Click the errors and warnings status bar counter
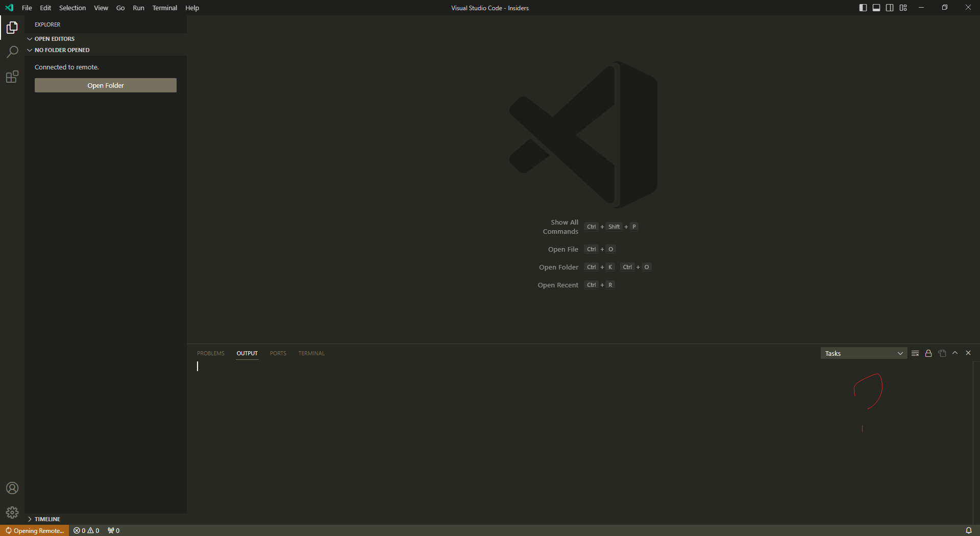This screenshot has width=980, height=536. point(86,530)
